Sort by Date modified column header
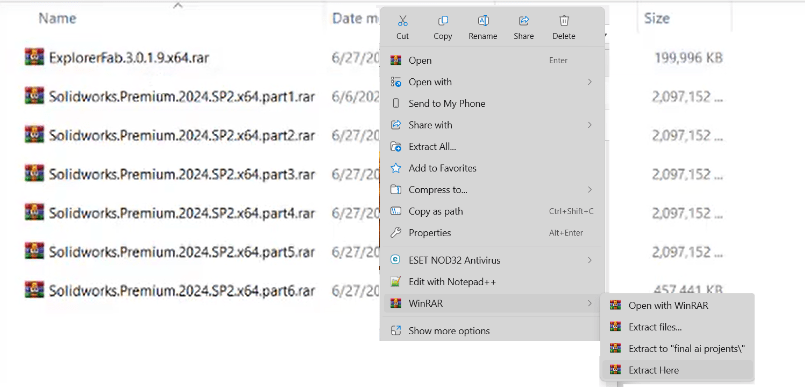Viewport: 805px width, 387px height. coord(355,18)
